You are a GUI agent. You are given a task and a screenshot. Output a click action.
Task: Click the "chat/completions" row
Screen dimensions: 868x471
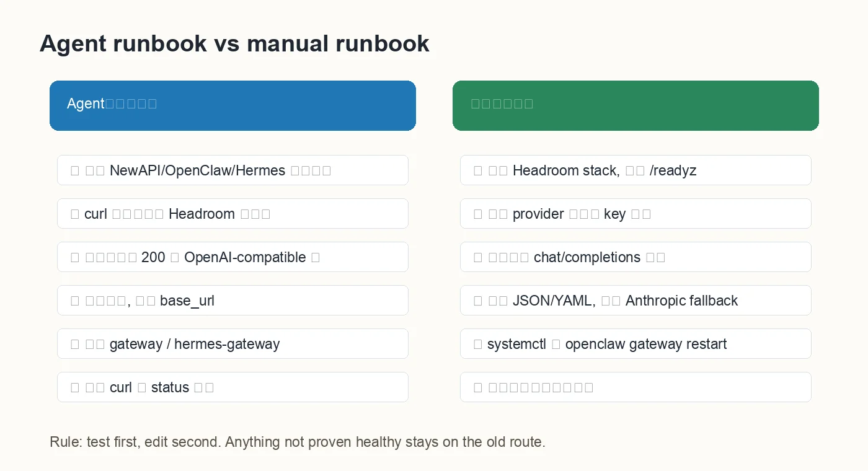pyautogui.click(x=635, y=257)
